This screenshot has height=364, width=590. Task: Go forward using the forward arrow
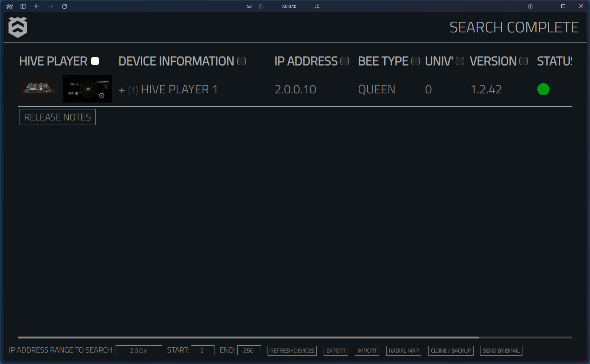tap(51, 6)
